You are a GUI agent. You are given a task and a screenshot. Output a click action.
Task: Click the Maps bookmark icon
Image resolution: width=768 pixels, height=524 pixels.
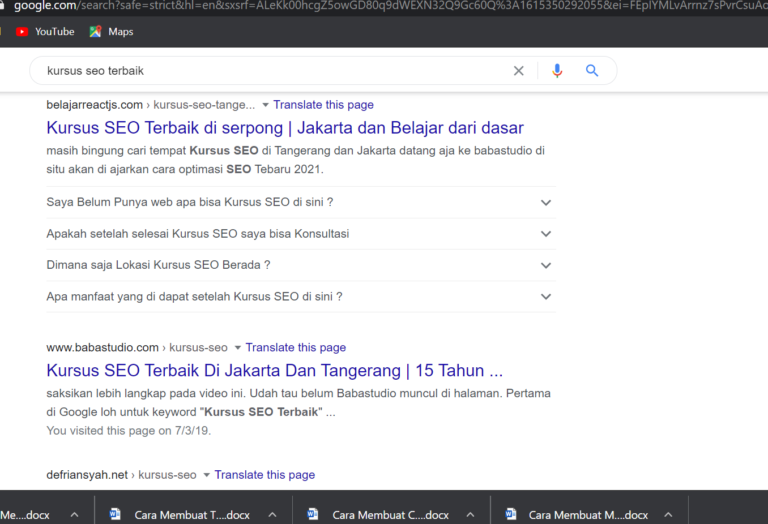tap(95, 32)
